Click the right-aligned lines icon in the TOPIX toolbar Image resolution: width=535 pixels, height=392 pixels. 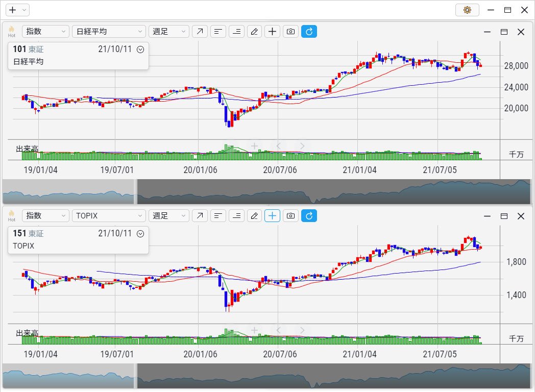(236, 215)
